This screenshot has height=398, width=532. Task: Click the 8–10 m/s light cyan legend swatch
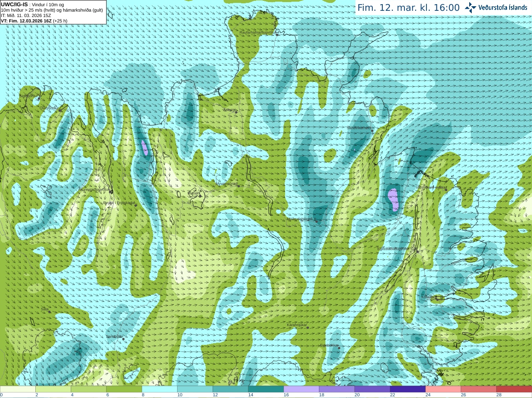160,389
